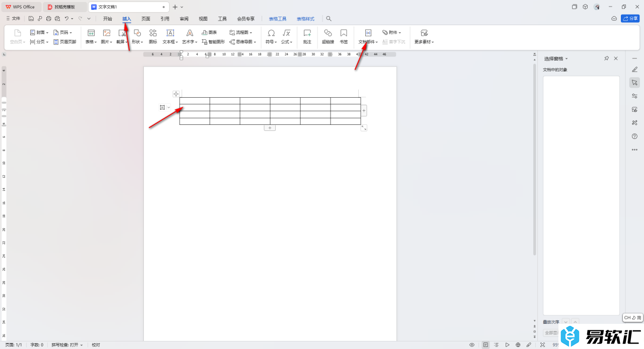
Task: Open the WPS Office home tab
Action: point(21,7)
